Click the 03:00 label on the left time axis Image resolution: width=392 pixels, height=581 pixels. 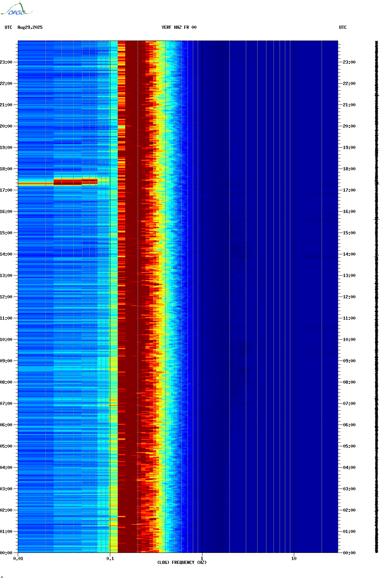(x=6, y=489)
